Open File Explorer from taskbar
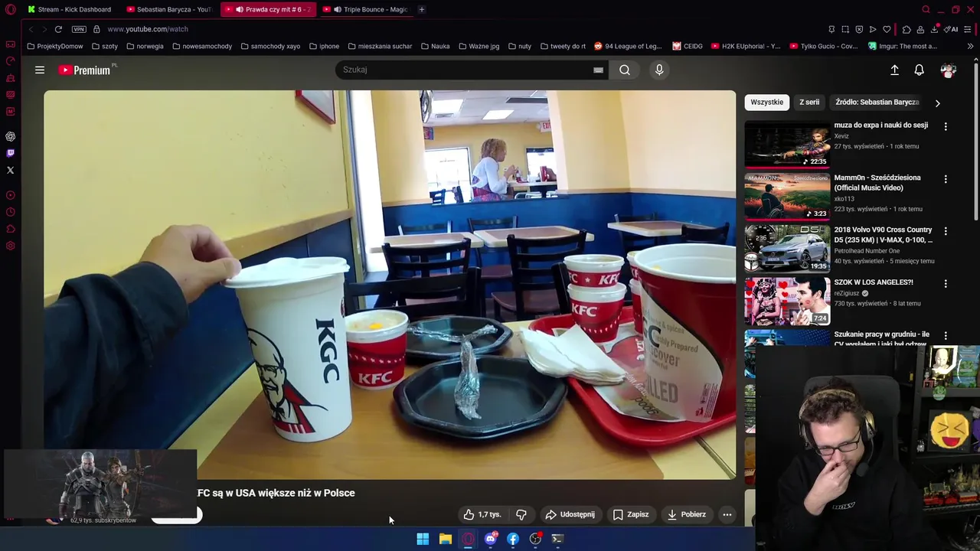This screenshot has width=980, height=551. (445, 539)
